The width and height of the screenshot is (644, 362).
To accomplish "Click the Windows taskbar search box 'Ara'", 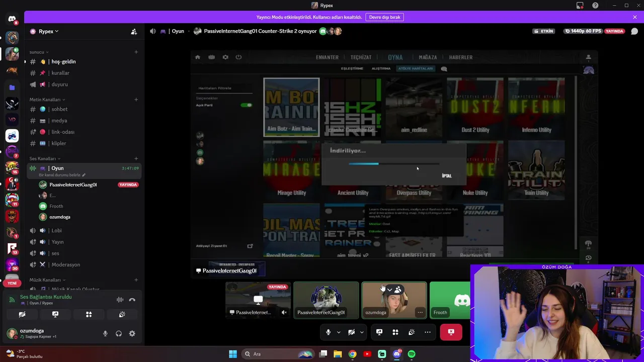I will pos(277,354).
